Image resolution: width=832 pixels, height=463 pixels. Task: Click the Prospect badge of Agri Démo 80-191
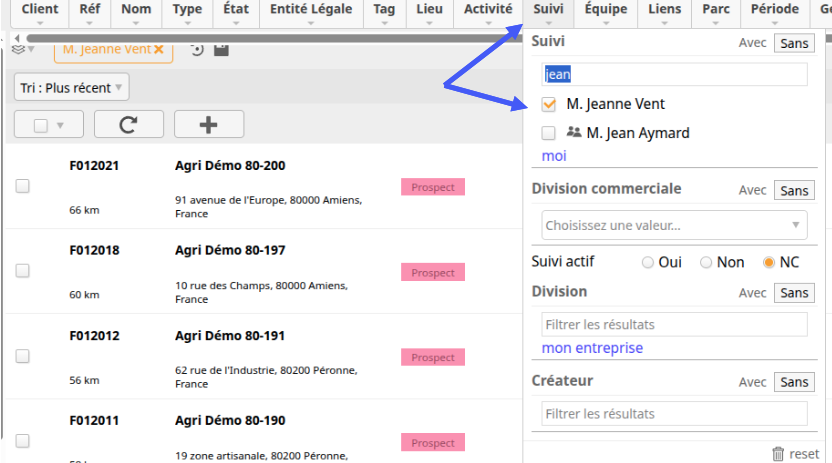click(x=433, y=357)
